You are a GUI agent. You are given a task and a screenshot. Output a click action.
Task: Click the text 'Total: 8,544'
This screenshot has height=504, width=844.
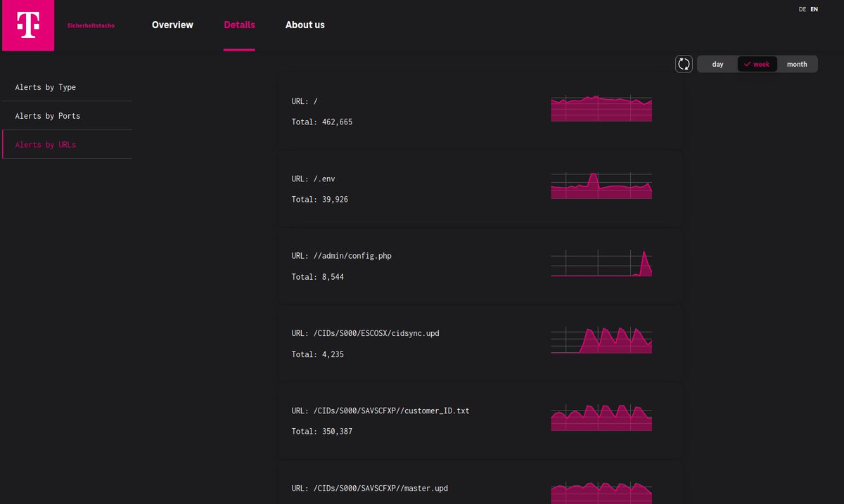[318, 277]
